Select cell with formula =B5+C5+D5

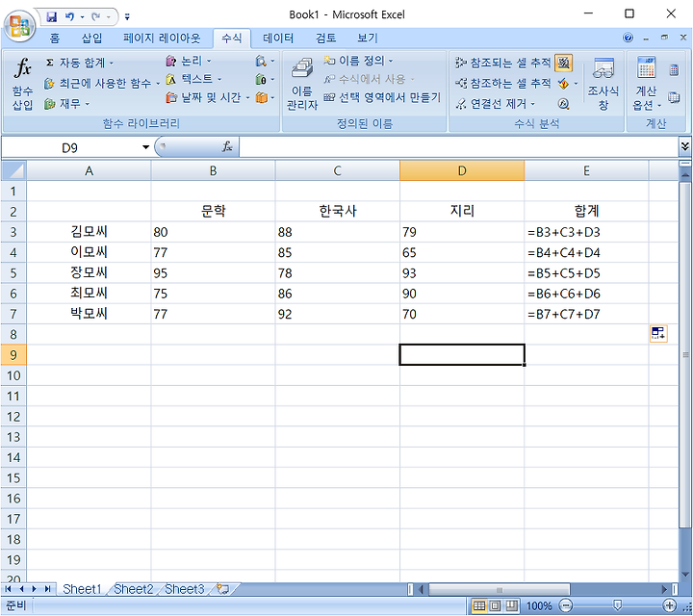pyautogui.click(x=586, y=273)
